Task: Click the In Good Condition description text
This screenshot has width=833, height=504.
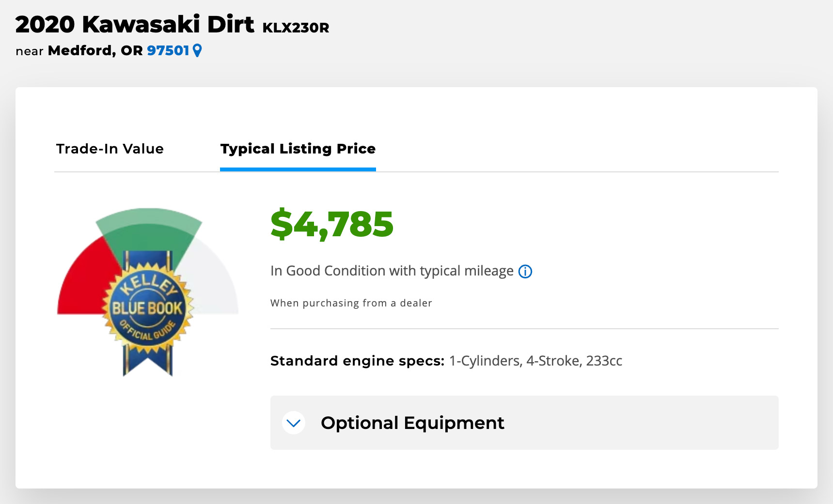Action: tap(392, 271)
